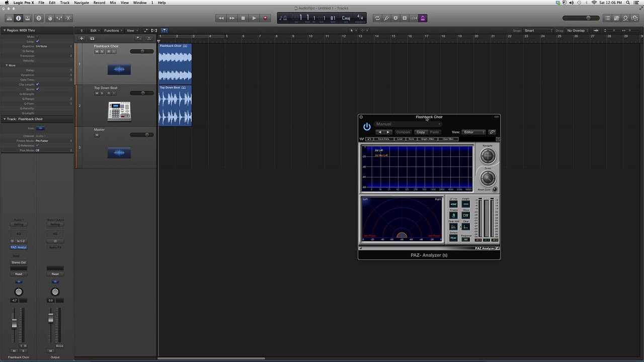Image resolution: width=644 pixels, height=362 pixels.
Task: Click the PAZ Analyzer Zoom knob
Action: pos(488,178)
